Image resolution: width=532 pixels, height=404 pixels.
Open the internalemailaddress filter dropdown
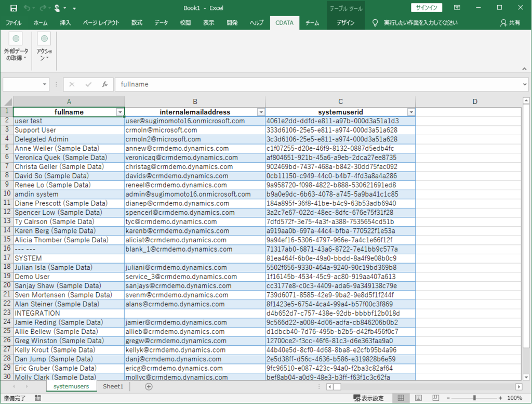tap(261, 112)
